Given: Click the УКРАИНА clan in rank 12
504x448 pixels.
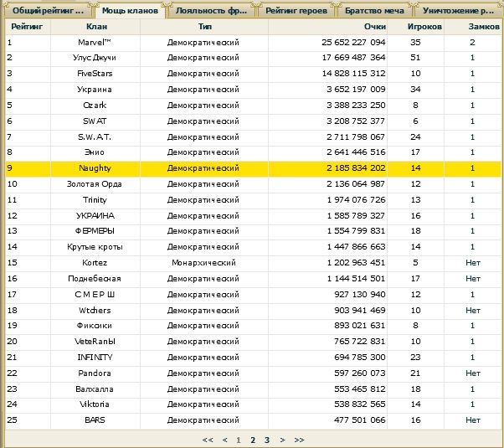Looking at the screenshot, I should (x=95, y=216).
